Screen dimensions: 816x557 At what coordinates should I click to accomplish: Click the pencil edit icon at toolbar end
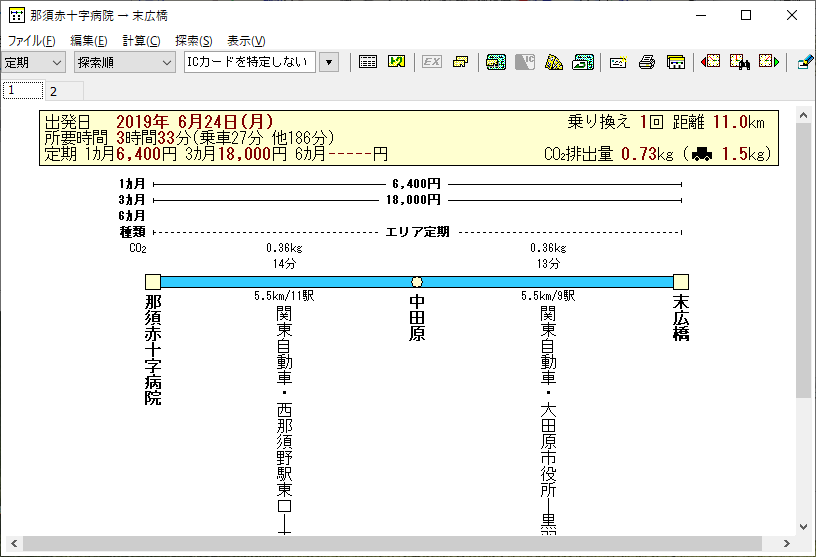point(805,62)
